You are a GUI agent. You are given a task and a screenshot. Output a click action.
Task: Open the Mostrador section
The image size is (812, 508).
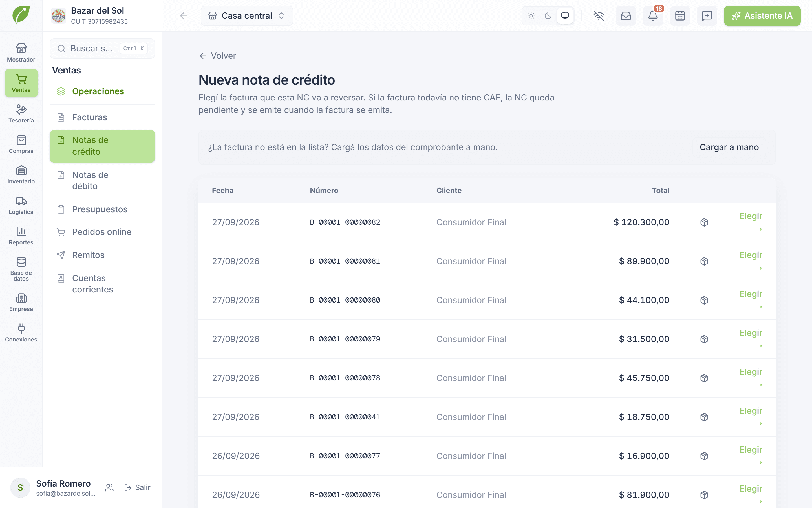(x=21, y=53)
